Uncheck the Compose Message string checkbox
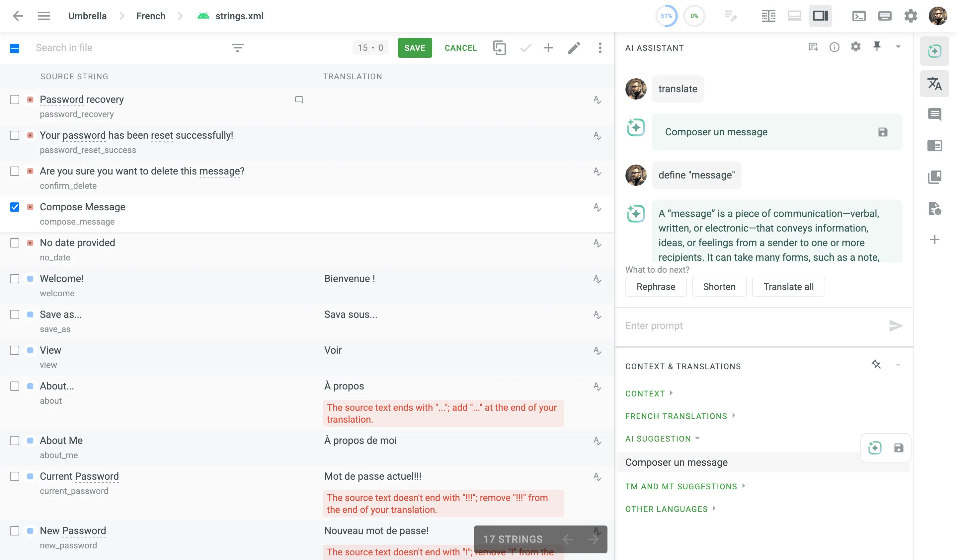Image resolution: width=956 pixels, height=560 pixels. (15, 207)
